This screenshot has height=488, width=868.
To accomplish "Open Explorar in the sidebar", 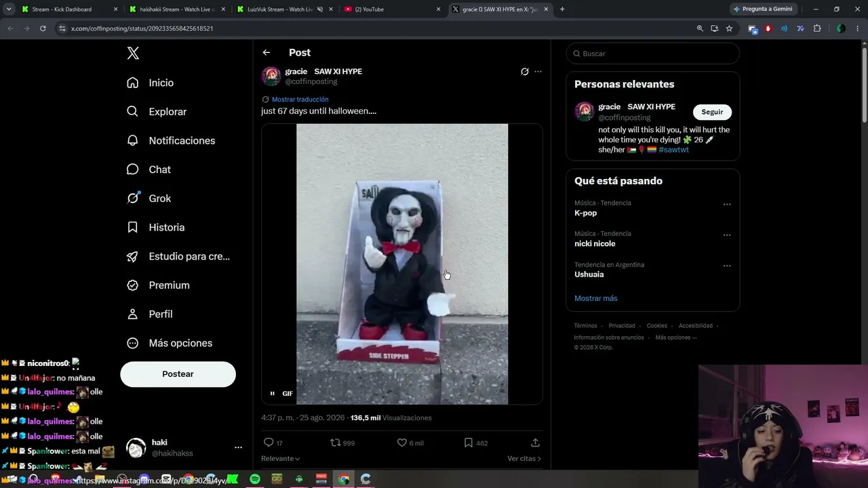I will click(157, 112).
